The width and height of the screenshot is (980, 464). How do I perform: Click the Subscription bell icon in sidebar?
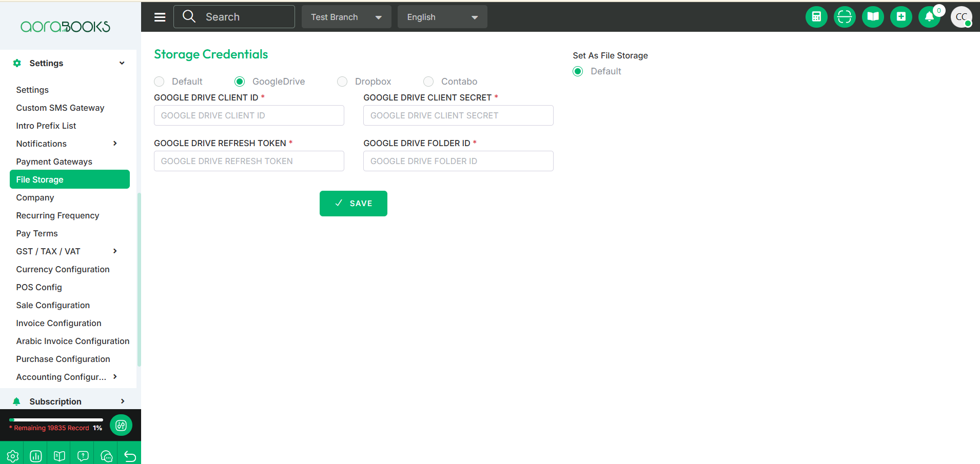point(16,401)
